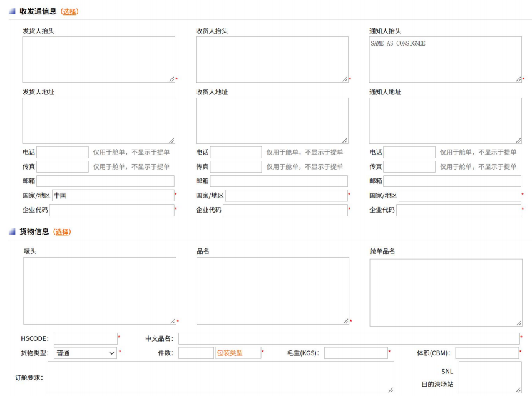Image resolution: width=532 pixels, height=396 pixels.
Task: Click the resize grip of 舱单品名 box
Action: coord(519,323)
